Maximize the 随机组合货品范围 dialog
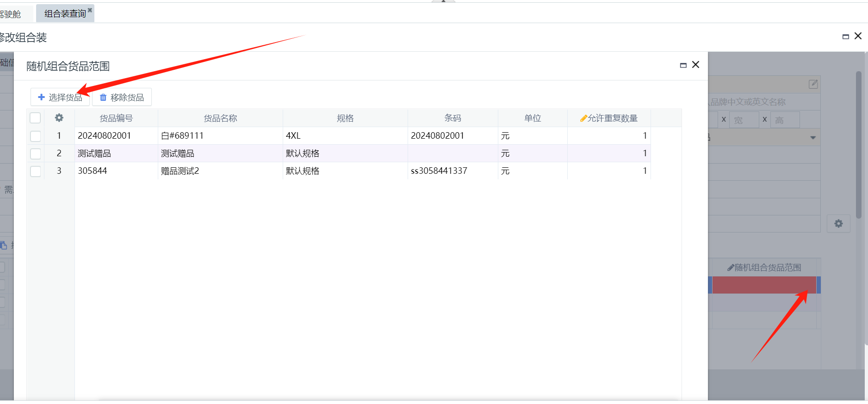This screenshot has width=868, height=404. tap(683, 66)
